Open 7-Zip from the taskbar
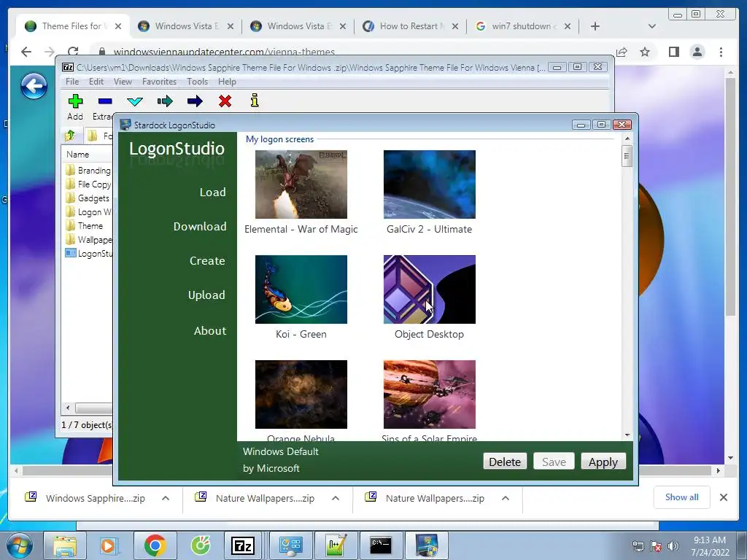The height and width of the screenshot is (560, 747). 242,545
